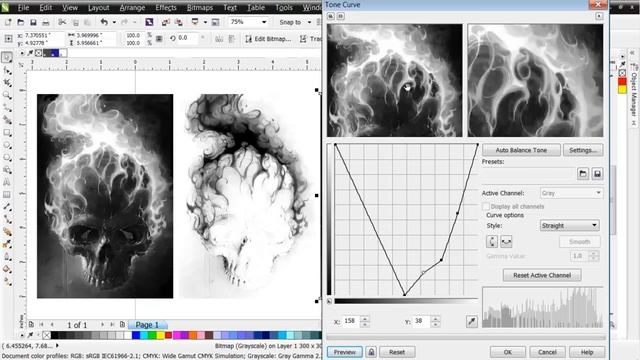Select the Smart Fill tool in toolbox
The height and width of the screenshot is (360, 640).
coord(7,120)
